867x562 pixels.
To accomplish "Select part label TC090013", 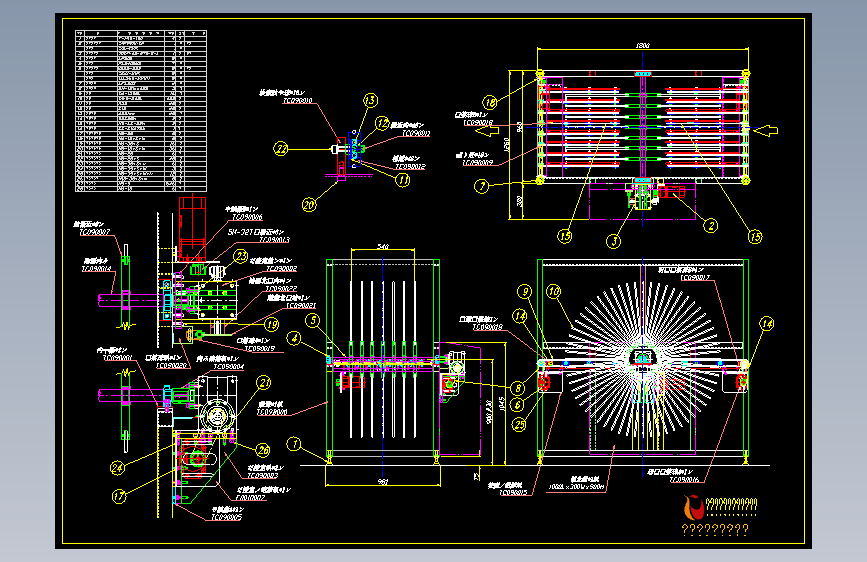I will (x=274, y=240).
